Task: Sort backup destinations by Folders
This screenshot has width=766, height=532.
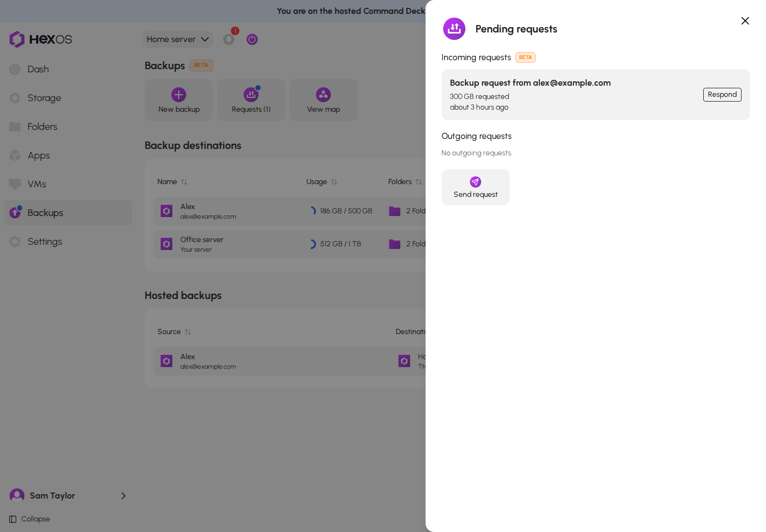Action: [x=405, y=182]
